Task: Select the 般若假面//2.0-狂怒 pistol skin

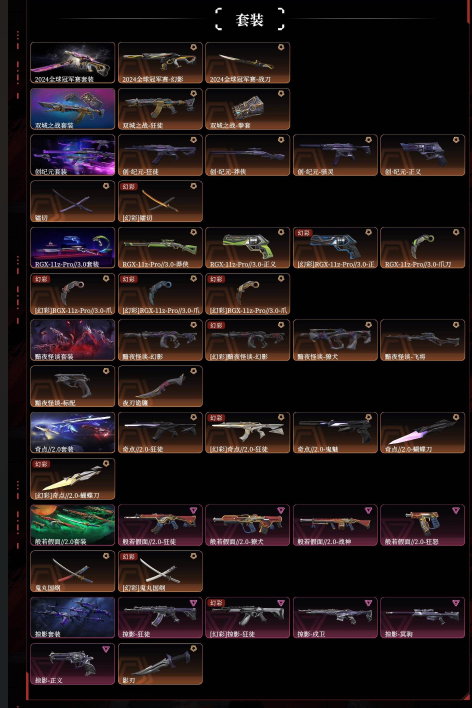Action: [422, 525]
